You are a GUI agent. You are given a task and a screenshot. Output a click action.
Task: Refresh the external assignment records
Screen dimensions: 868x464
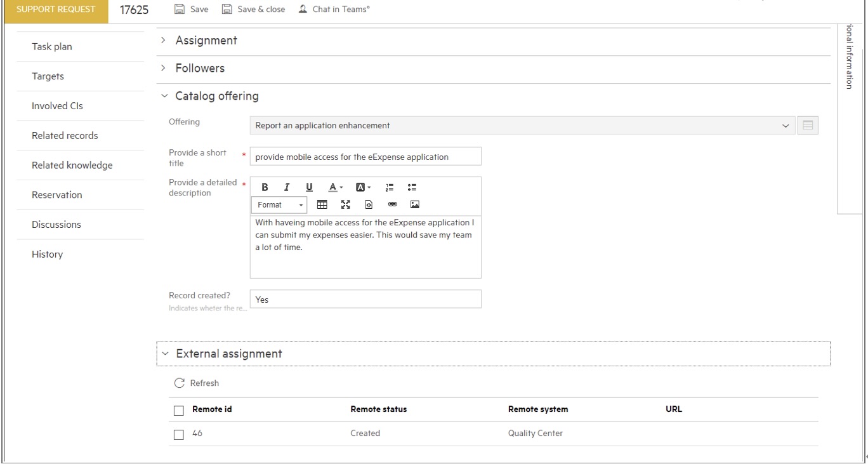click(x=197, y=383)
